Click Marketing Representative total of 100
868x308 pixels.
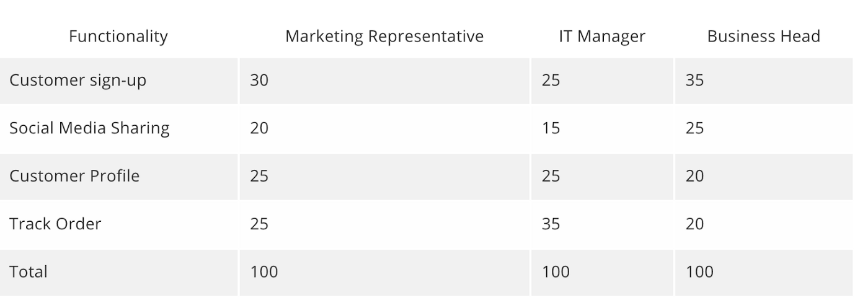click(264, 271)
